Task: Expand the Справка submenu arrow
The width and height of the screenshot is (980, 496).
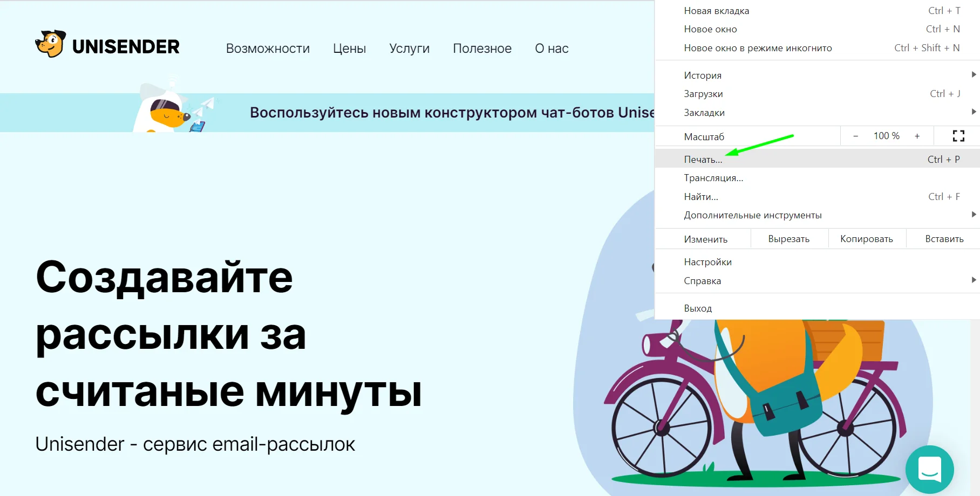Action: pyautogui.click(x=974, y=280)
